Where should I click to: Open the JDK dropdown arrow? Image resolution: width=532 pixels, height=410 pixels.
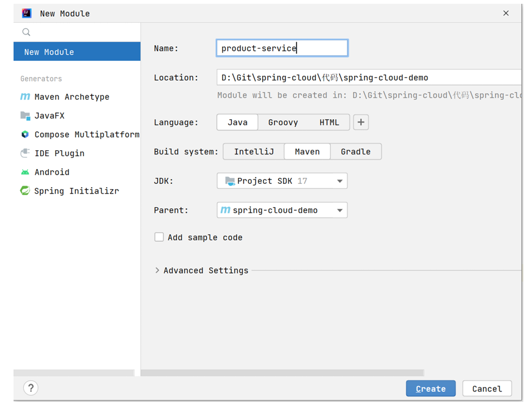coord(340,181)
